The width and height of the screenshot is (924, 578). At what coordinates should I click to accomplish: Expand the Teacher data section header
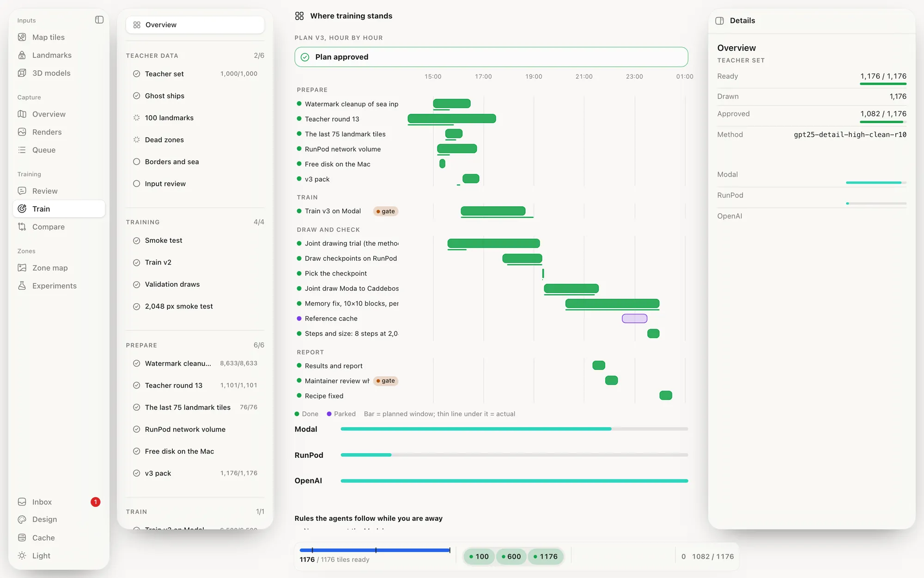tap(195, 55)
